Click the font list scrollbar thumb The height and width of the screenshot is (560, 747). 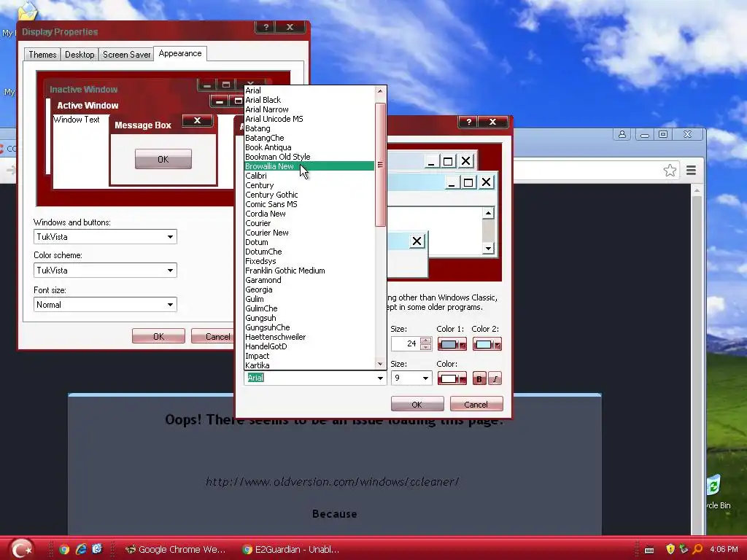(380, 165)
